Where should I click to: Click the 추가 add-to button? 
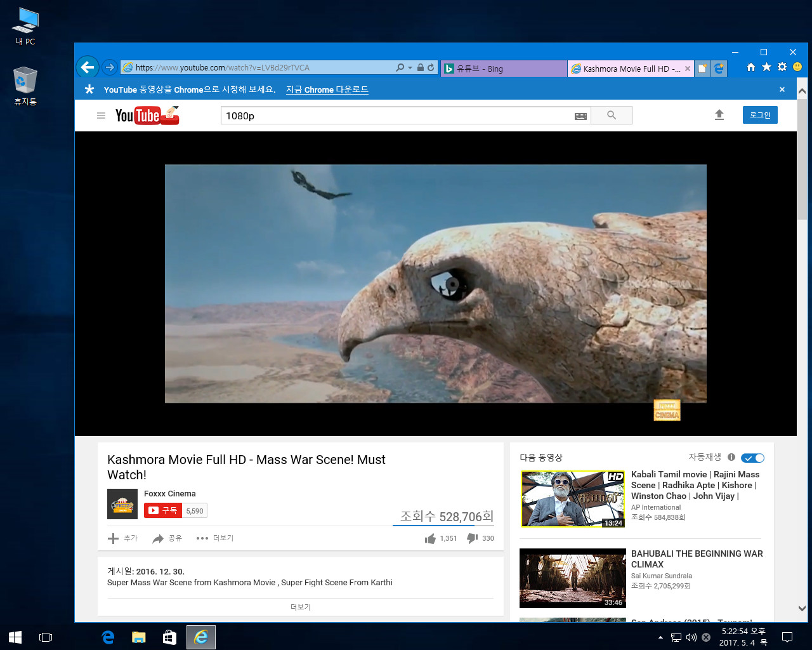tap(122, 538)
